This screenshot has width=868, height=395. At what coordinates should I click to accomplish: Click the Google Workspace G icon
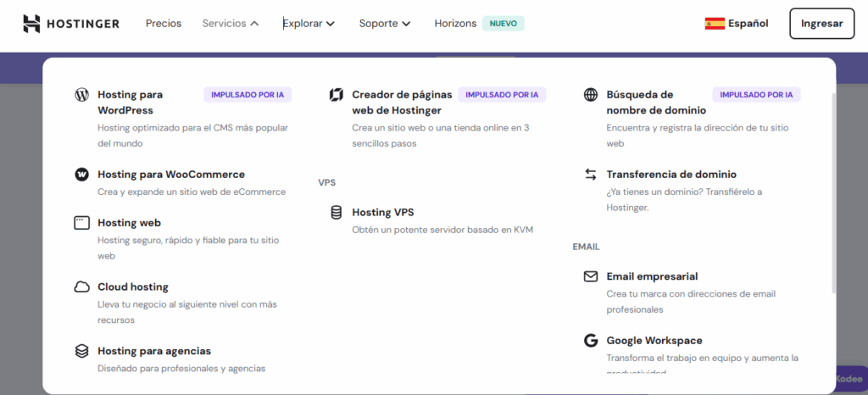(591, 341)
